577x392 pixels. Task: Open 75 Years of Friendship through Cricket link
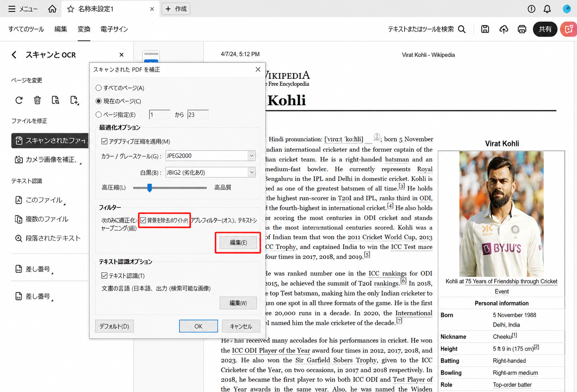511,281
